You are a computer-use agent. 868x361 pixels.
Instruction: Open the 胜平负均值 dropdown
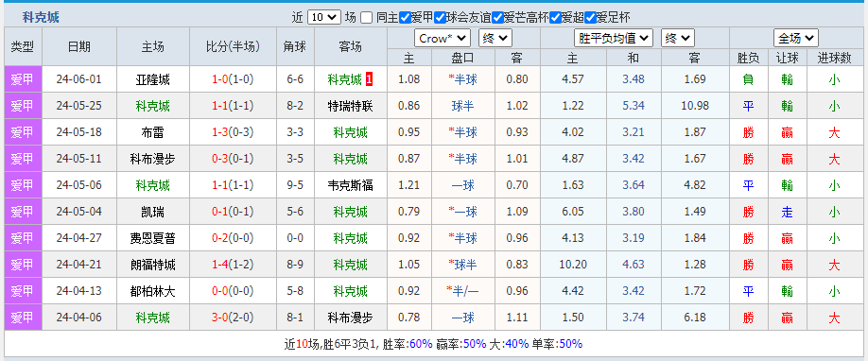(614, 38)
